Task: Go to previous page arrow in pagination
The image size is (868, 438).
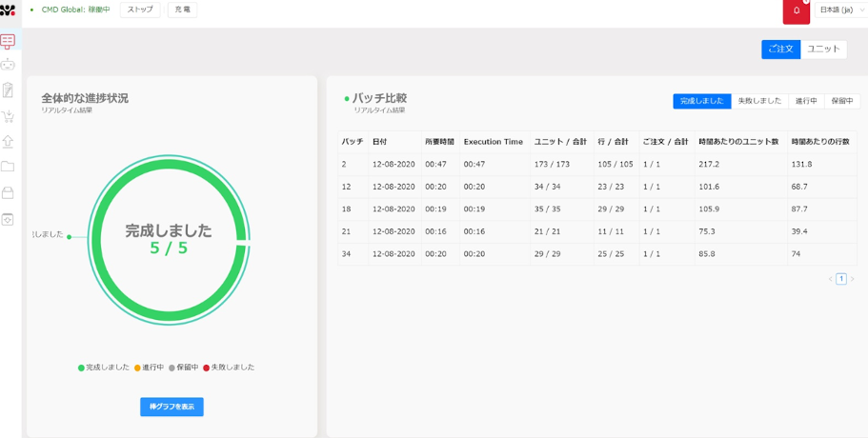Action: (830, 279)
